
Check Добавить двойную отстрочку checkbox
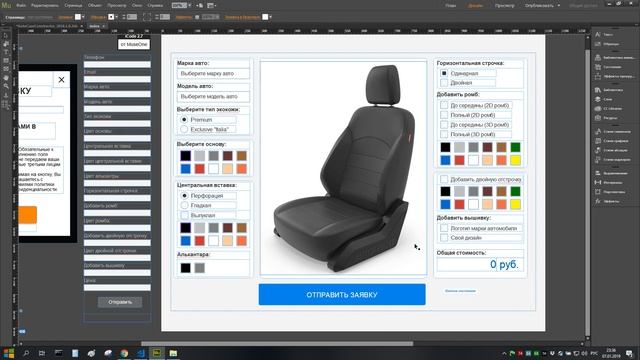pyautogui.click(x=444, y=179)
